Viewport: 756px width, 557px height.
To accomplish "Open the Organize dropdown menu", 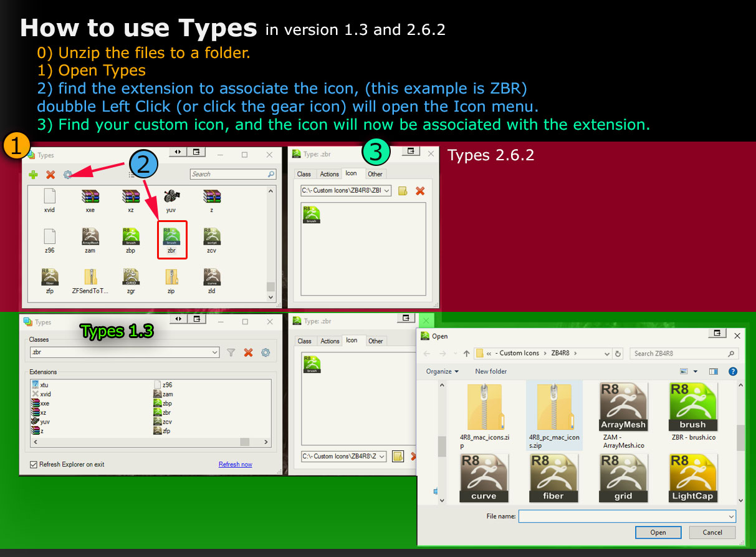I will pyautogui.click(x=443, y=371).
